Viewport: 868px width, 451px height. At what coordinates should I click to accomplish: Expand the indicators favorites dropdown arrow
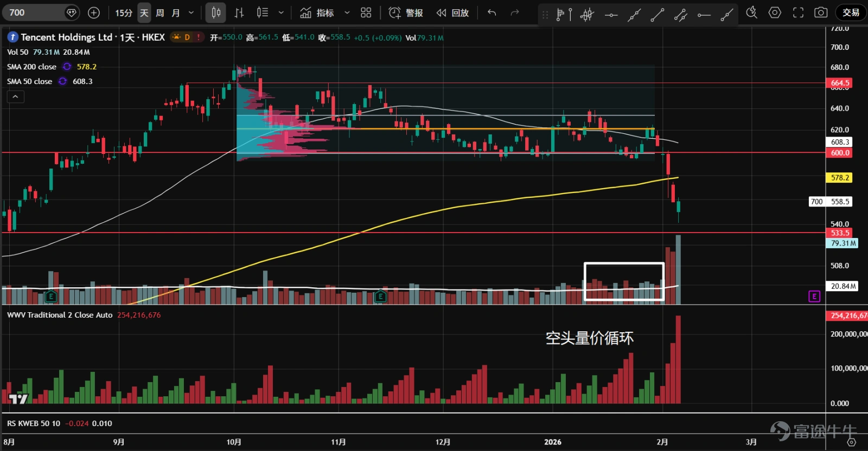pyautogui.click(x=347, y=12)
